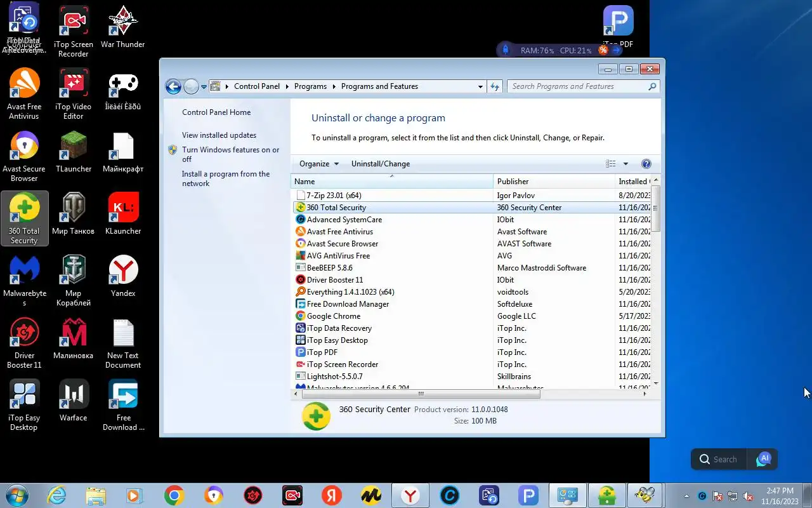The height and width of the screenshot is (508, 812).
Task: Click Control Panel in breadcrumb
Action: tap(257, 86)
